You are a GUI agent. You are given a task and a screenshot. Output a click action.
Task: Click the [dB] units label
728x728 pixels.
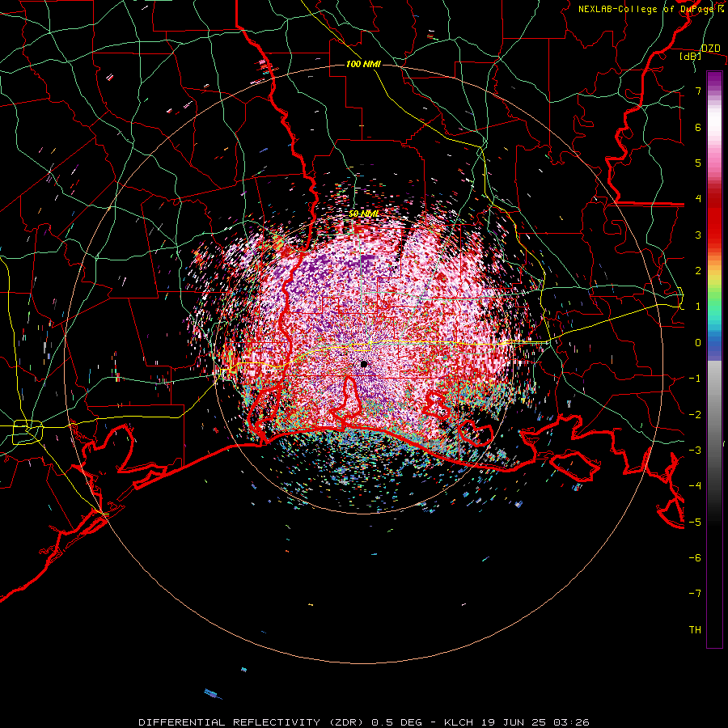point(691,56)
